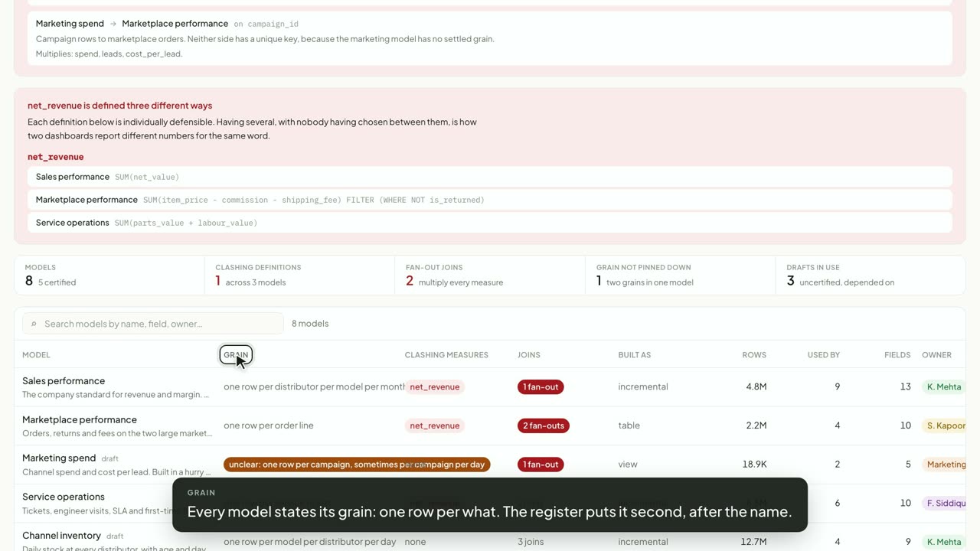
Task: Filter by the Drafts in use summary card
Action: pos(871,275)
